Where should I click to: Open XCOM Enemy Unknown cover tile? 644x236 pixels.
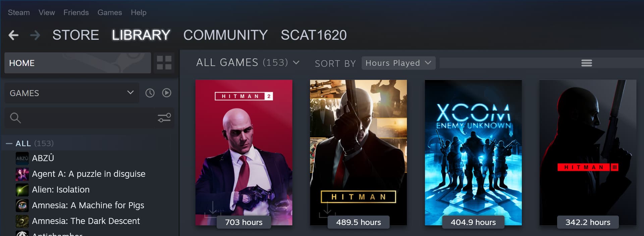click(473, 152)
